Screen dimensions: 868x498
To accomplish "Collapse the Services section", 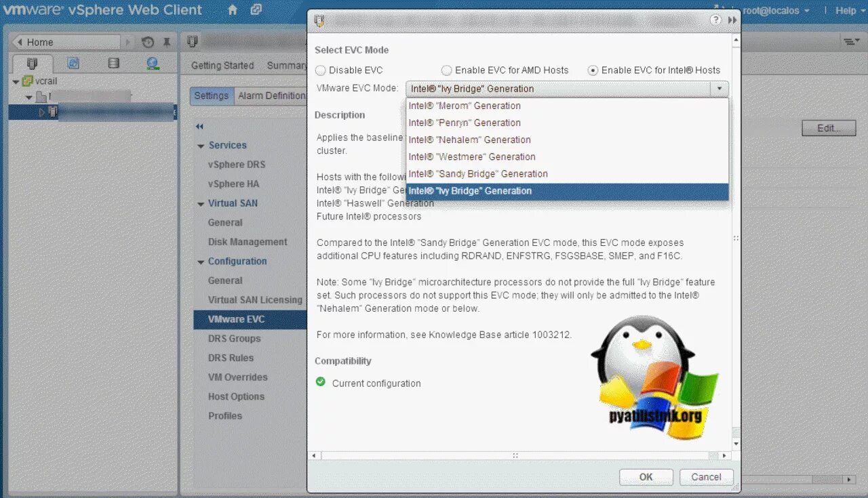I will click(x=201, y=146).
